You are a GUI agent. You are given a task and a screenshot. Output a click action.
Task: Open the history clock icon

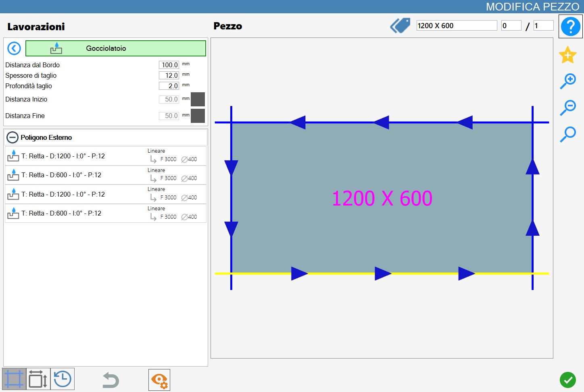point(63,379)
